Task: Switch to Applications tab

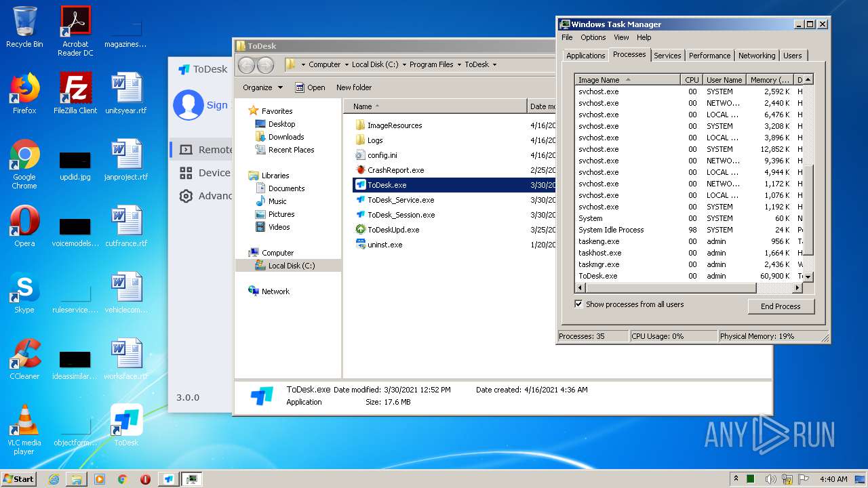Action: click(x=585, y=56)
